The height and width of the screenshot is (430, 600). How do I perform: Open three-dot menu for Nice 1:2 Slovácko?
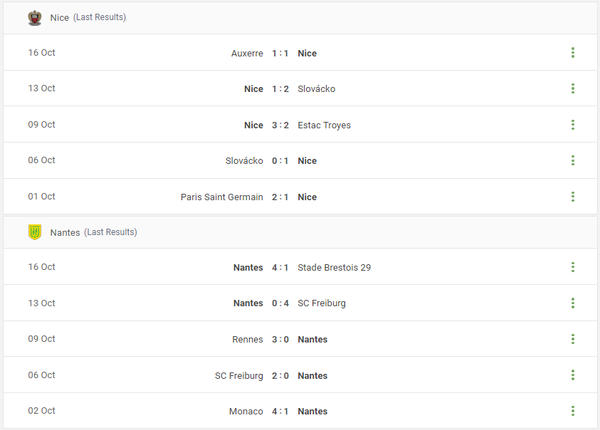point(573,89)
